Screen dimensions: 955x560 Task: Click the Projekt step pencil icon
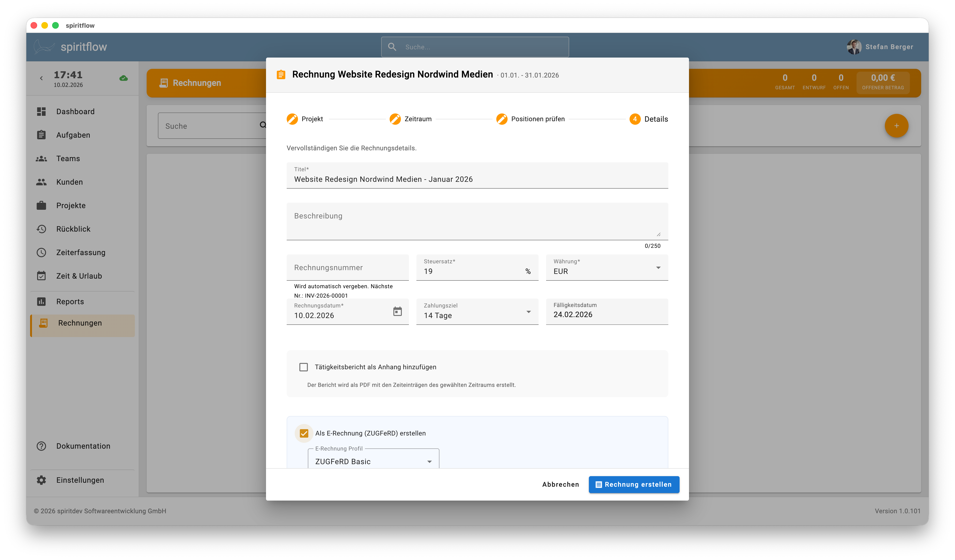[292, 119]
